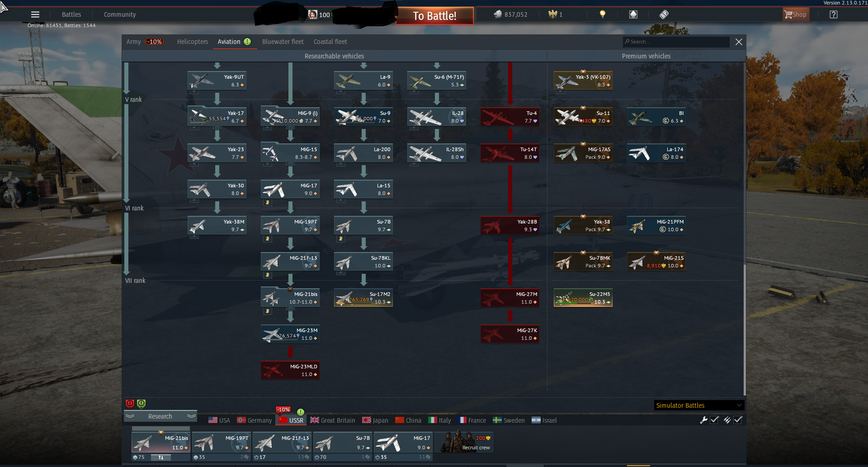Open the hamburger main menu
This screenshot has height=467, width=868.
[x=35, y=14]
